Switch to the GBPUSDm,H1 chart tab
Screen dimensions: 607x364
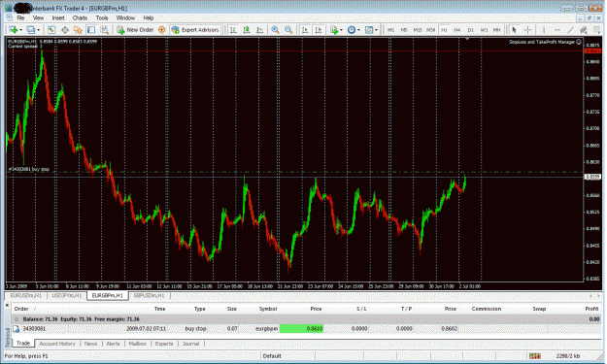point(149,295)
